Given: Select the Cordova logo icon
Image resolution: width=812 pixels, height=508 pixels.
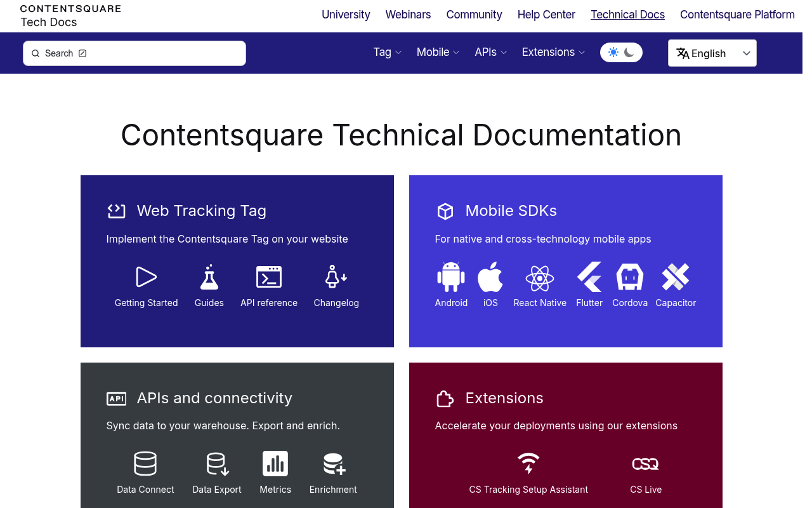Looking at the screenshot, I should (x=630, y=277).
